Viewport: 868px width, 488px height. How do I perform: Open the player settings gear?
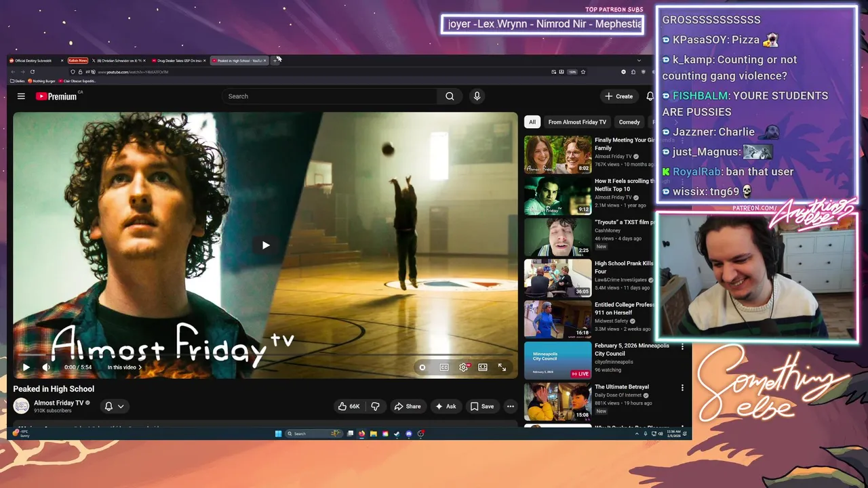click(x=464, y=367)
